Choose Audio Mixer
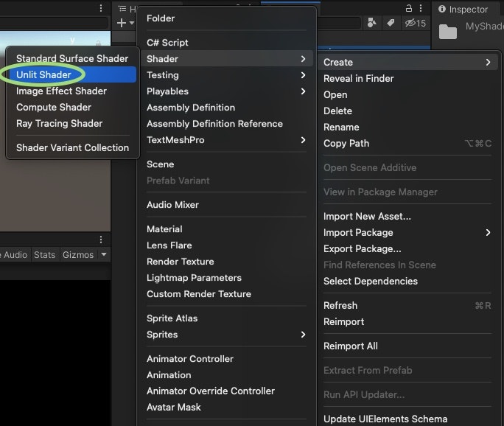This screenshot has height=426, width=504. click(227, 205)
